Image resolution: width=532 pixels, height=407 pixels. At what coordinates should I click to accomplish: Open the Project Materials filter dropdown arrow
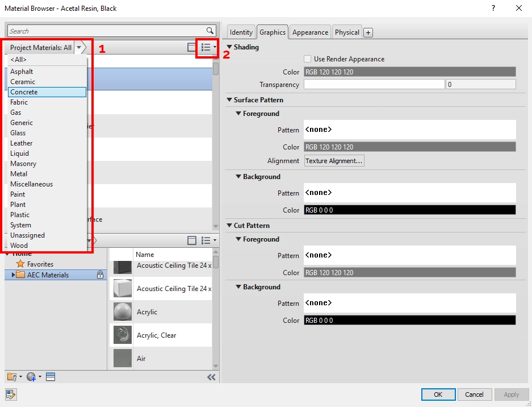[79, 48]
